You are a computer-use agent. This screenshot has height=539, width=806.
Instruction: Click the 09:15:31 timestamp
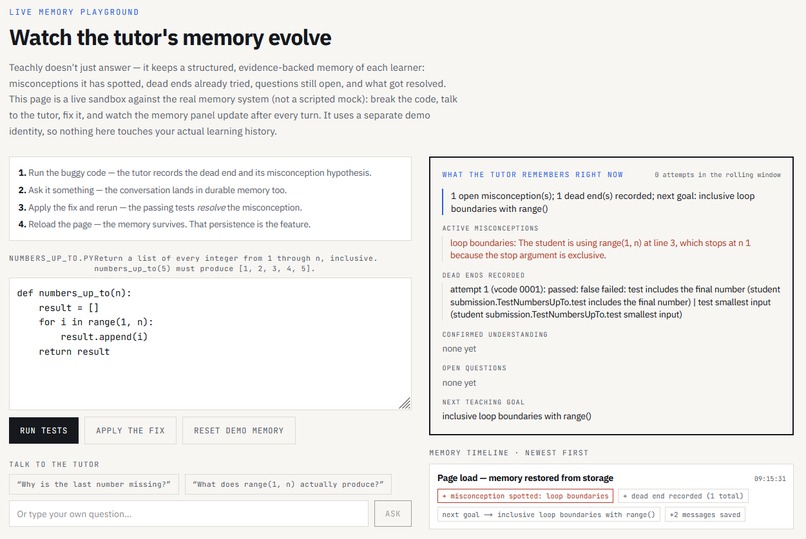(770, 478)
